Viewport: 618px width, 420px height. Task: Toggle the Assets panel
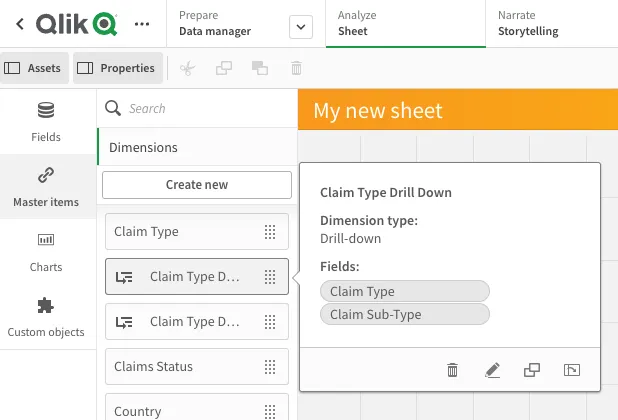(x=34, y=68)
